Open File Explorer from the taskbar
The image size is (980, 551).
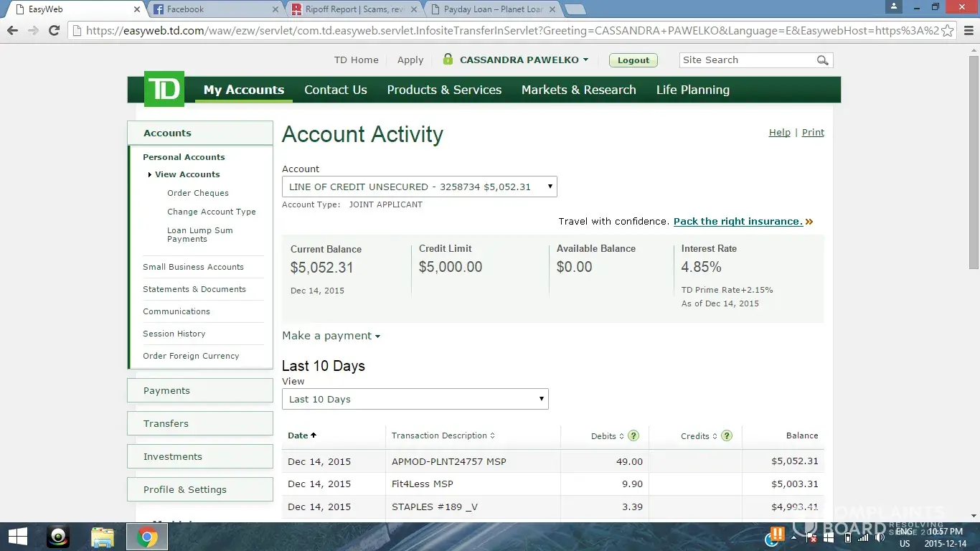point(103,537)
